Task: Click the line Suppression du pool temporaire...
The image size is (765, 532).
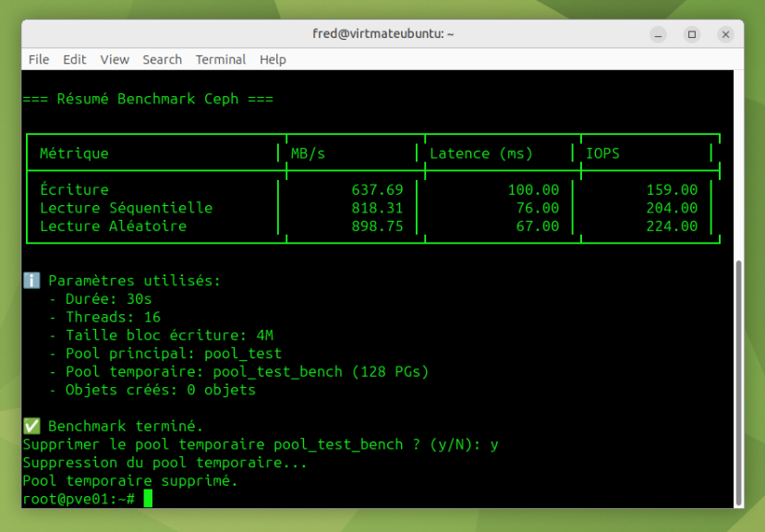Action: point(164,463)
